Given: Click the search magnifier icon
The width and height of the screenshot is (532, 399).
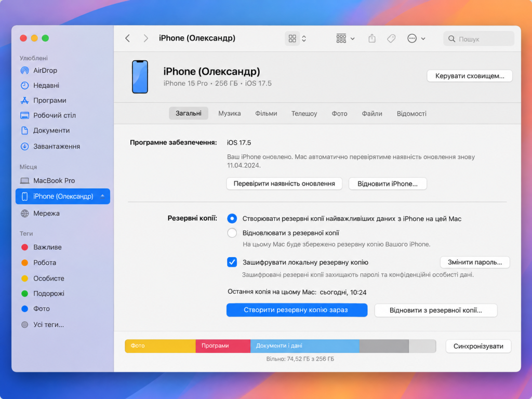Looking at the screenshot, I should [451, 39].
